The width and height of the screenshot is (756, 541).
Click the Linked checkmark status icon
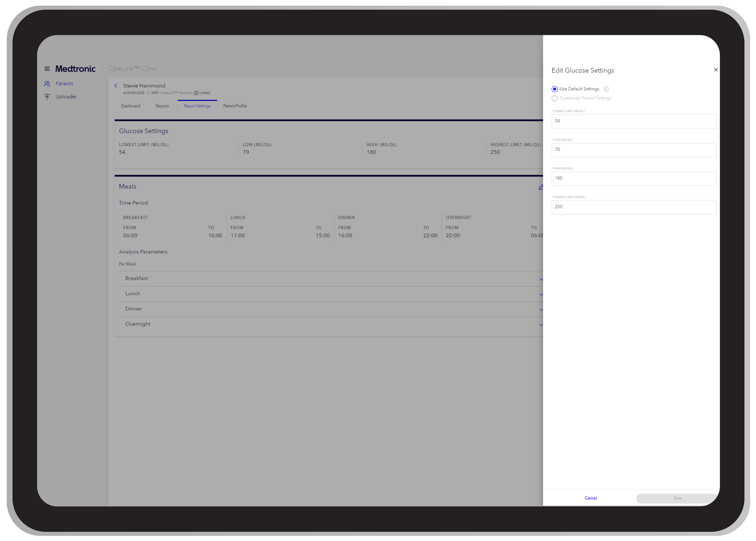point(196,93)
